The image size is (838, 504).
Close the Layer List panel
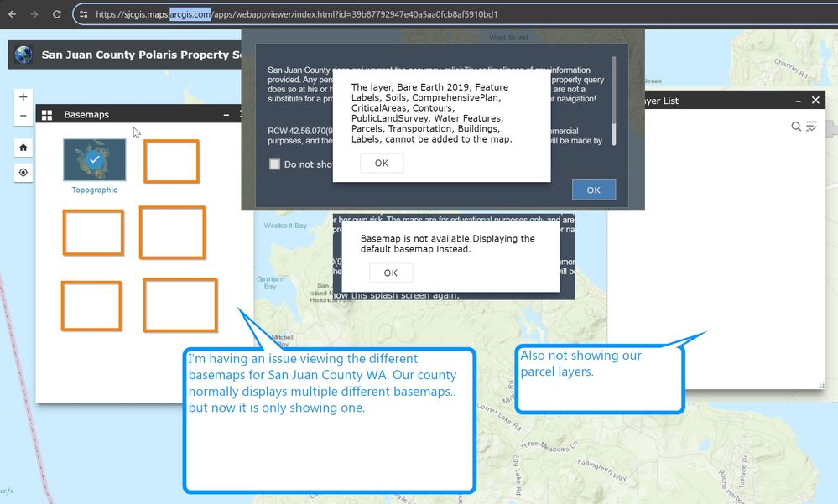tap(815, 100)
